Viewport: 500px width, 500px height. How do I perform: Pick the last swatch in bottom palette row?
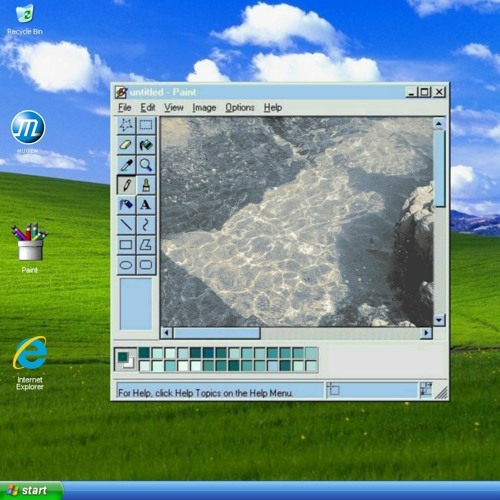pos(311,366)
